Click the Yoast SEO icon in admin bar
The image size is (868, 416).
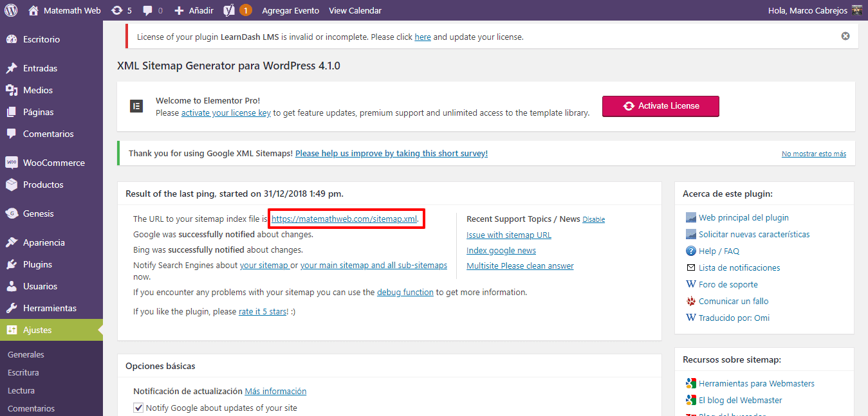229,10
